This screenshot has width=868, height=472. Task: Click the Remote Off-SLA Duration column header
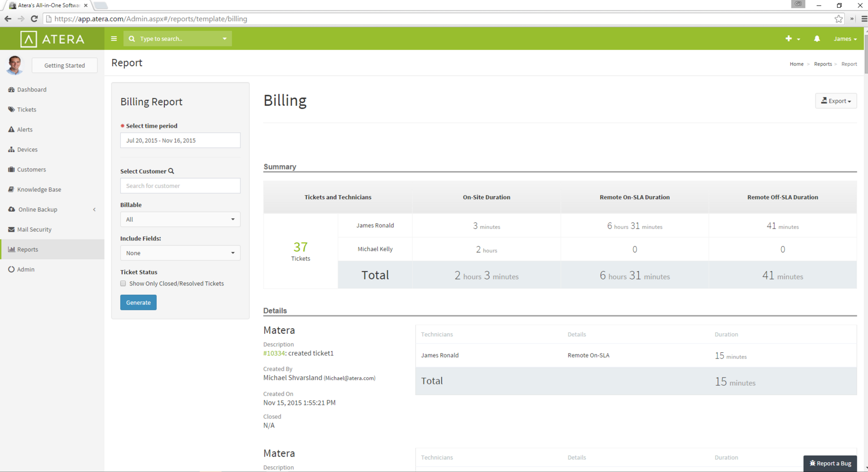(x=782, y=197)
